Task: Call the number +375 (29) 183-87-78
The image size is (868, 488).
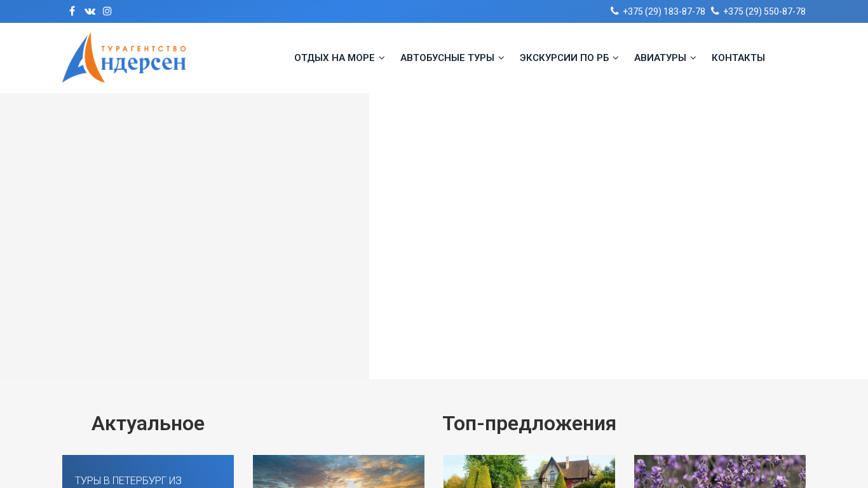Action: point(663,11)
